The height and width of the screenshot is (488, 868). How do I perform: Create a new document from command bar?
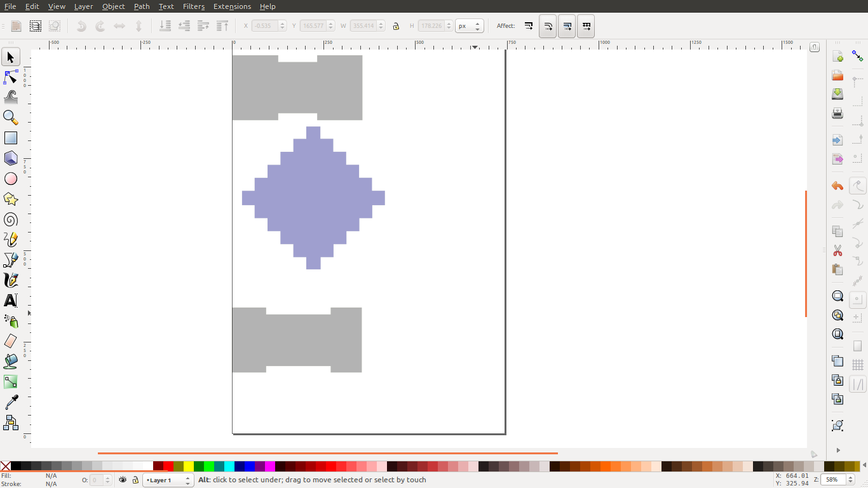837,57
